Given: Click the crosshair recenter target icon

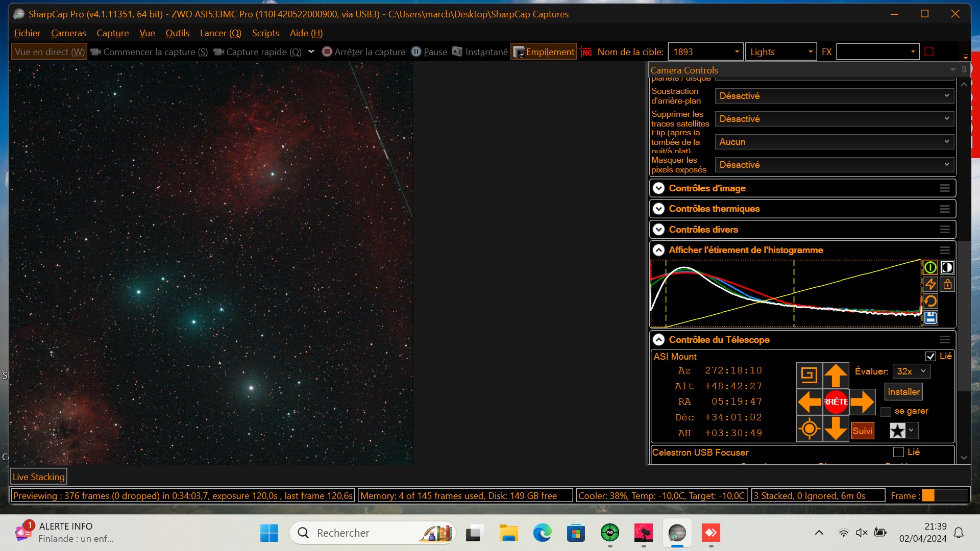Looking at the screenshot, I should coord(809,429).
